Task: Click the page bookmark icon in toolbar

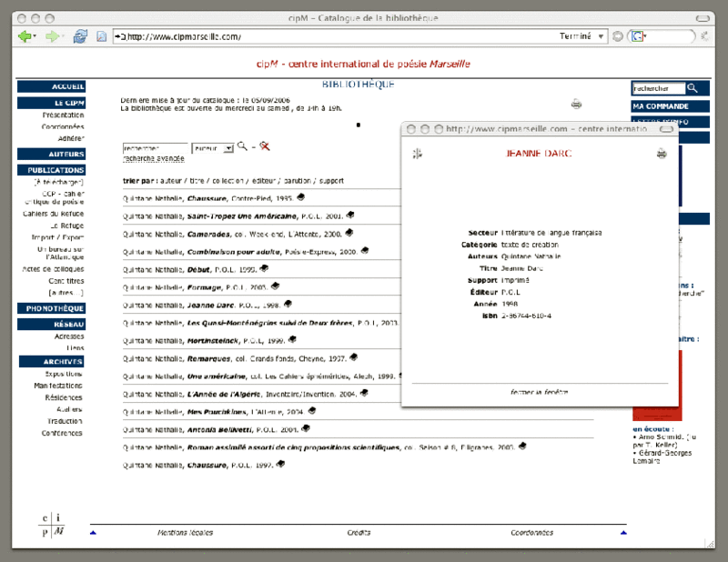Action: (x=101, y=36)
